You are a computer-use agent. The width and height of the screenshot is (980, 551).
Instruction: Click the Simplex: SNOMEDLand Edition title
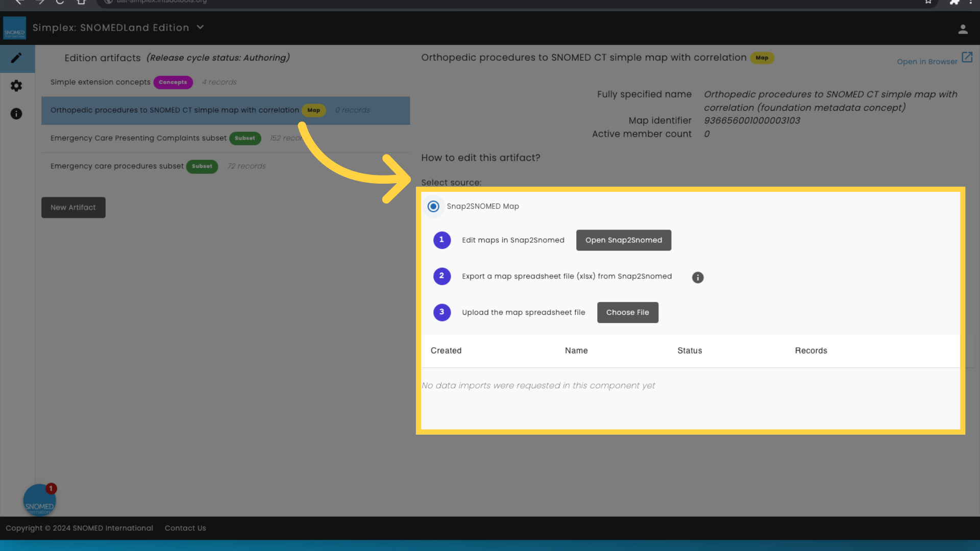click(x=111, y=28)
